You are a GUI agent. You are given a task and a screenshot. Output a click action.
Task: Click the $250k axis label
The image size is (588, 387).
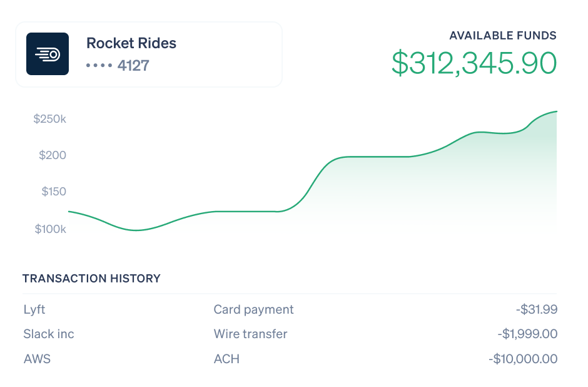coord(50,119)
